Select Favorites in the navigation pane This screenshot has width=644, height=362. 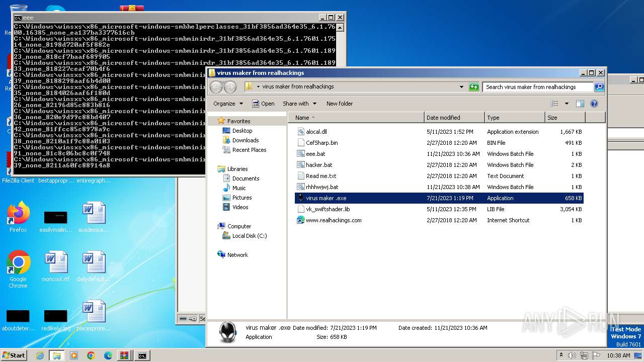pyautogui.click(x=238, y=121)
